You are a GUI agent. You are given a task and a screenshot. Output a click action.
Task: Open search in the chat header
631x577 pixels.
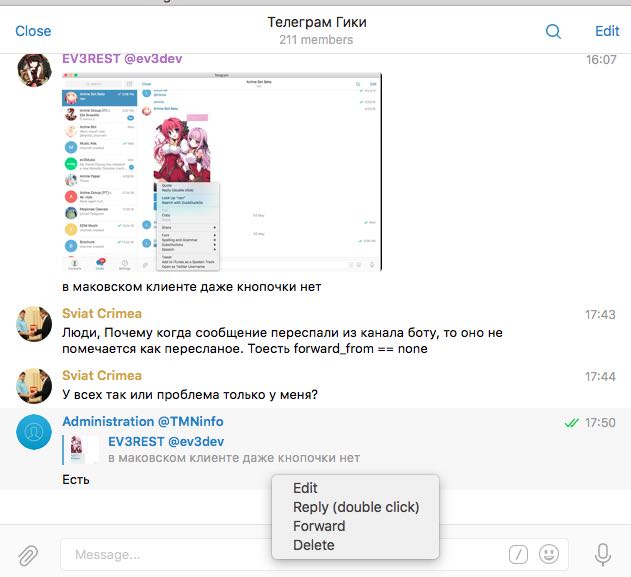(553, 31)
